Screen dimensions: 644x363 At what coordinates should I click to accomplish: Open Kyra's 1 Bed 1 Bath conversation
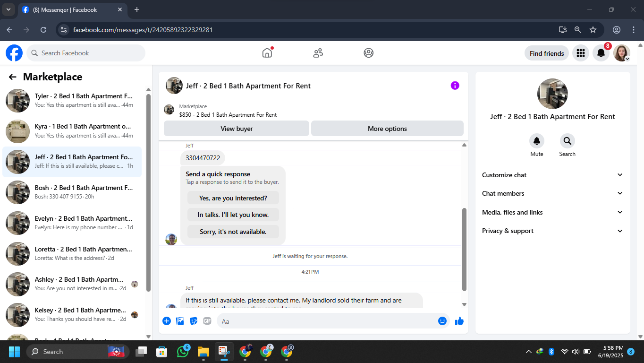[x=72, y=131]
